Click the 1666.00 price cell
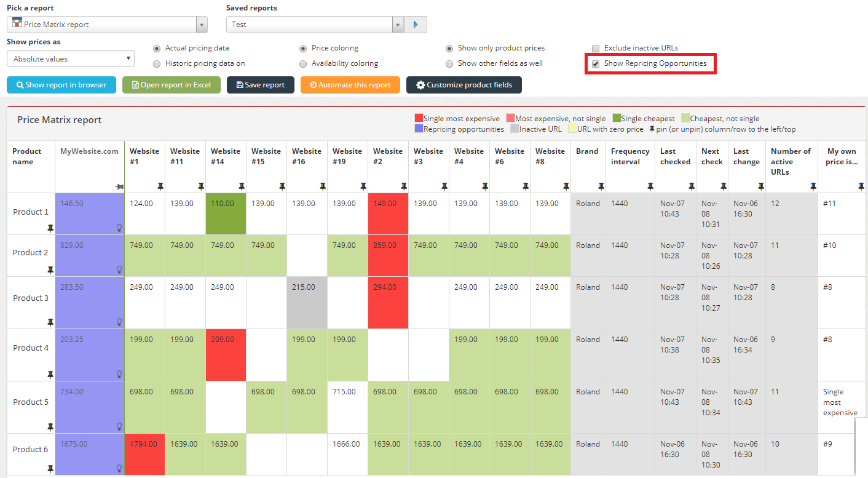The image size is (868, 478). coord(348,454)
